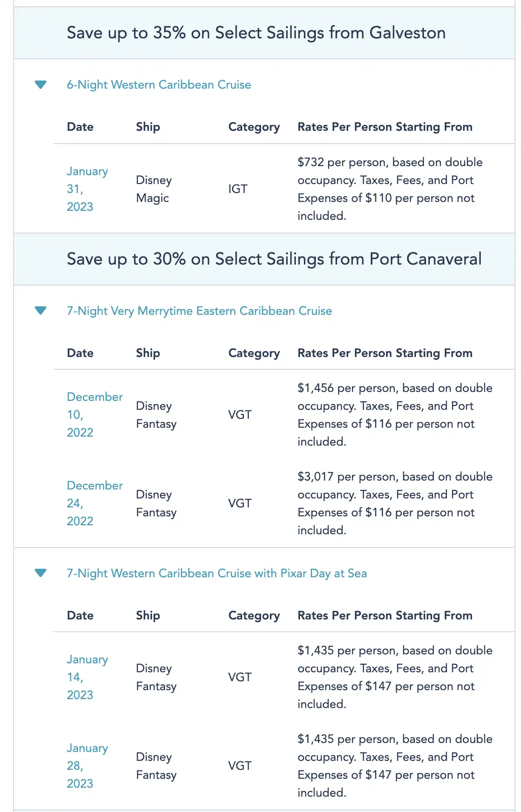Click the Galveston 35% savings heading
Screen dimensions: 521x812
256,33
